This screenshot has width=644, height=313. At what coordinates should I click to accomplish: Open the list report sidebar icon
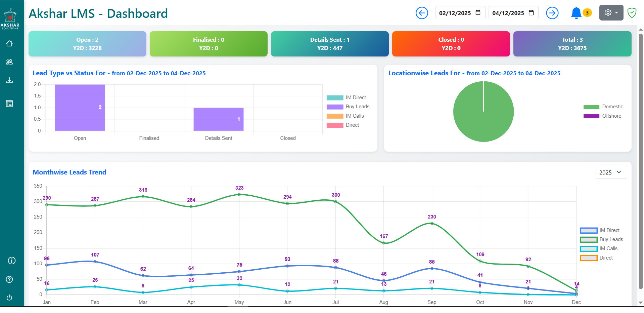pos(9,104)
